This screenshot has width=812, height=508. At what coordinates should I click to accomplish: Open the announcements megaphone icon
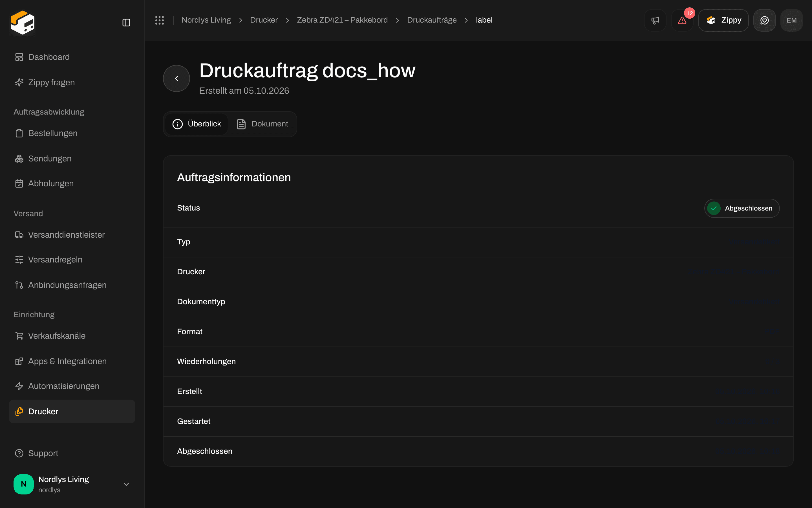(x=655, y=20)
